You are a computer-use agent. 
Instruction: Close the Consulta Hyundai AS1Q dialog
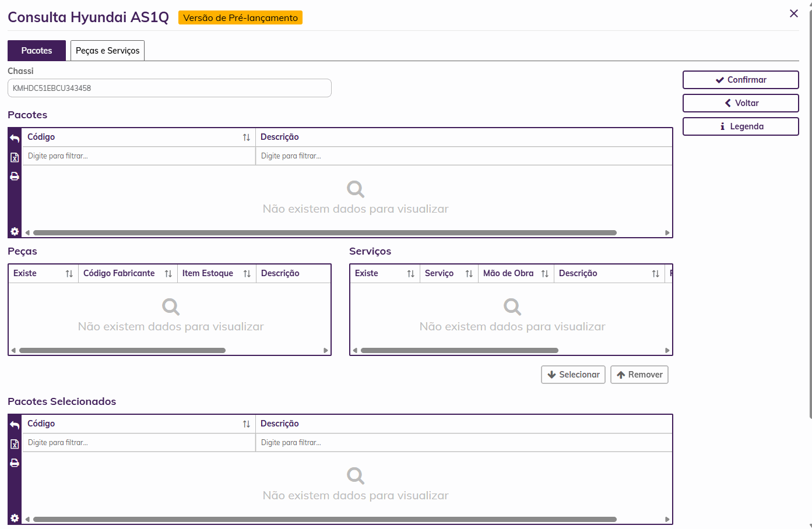(x=794, y=13)
